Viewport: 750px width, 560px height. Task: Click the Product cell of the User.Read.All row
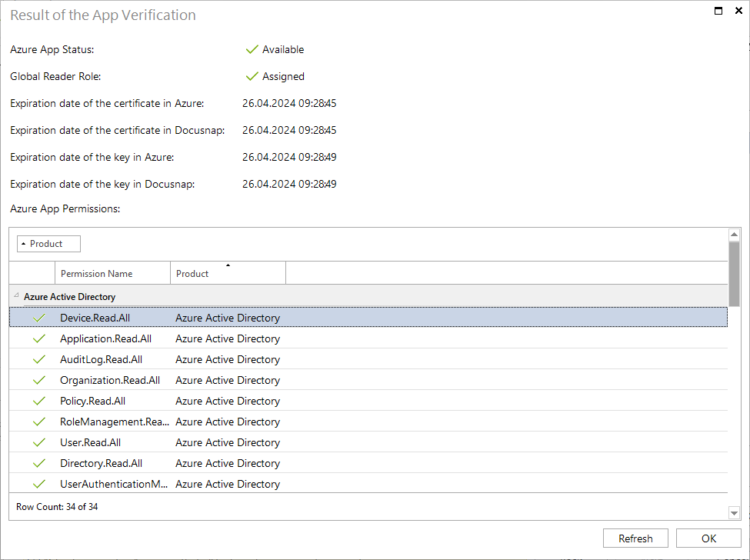point(228,443)
